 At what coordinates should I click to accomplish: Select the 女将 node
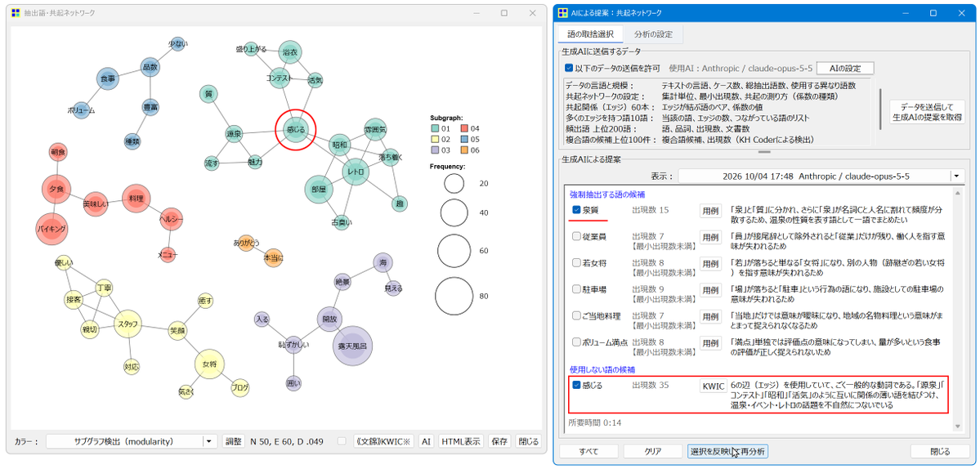point(209,364)
